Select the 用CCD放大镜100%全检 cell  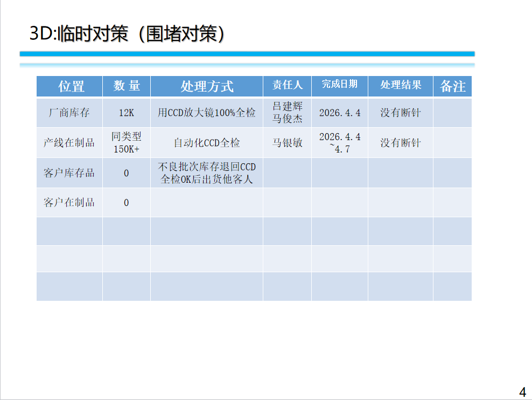point(207,113)
